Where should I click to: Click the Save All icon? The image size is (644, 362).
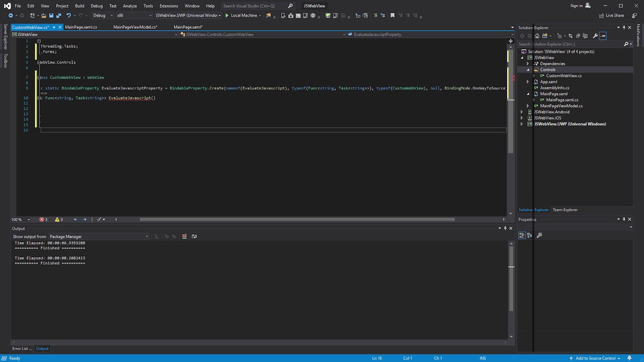59,16
